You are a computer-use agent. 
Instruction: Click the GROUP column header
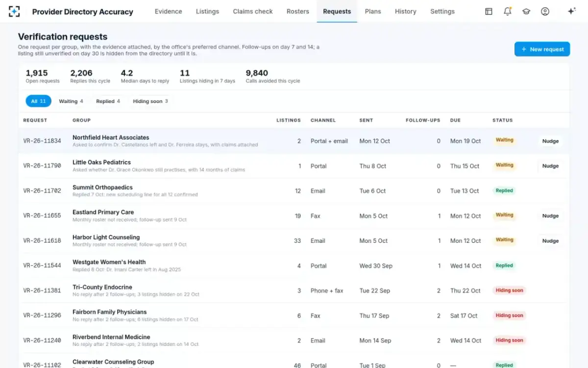tap(81, 120)
